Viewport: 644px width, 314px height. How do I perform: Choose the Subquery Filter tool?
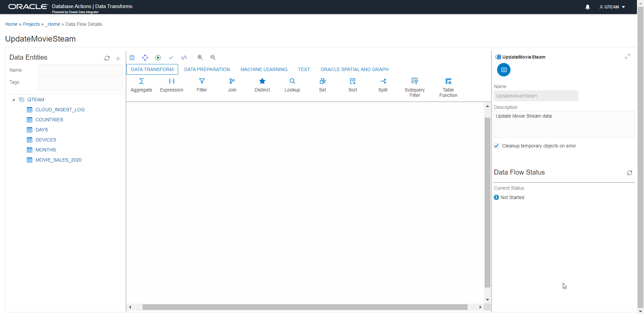415,88
